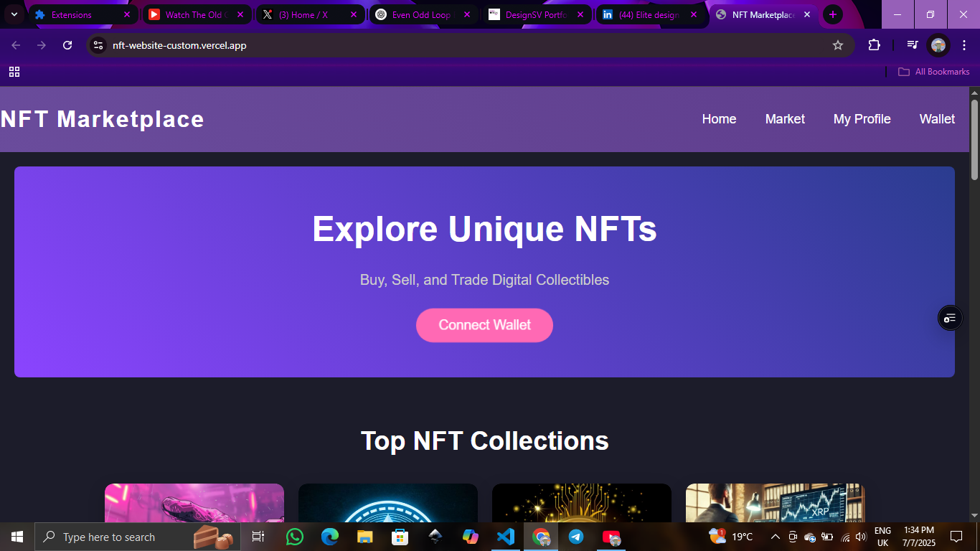980x551 pixels.
Task: Open Telegram from the taskbar
Action: (x=576, y=537)
